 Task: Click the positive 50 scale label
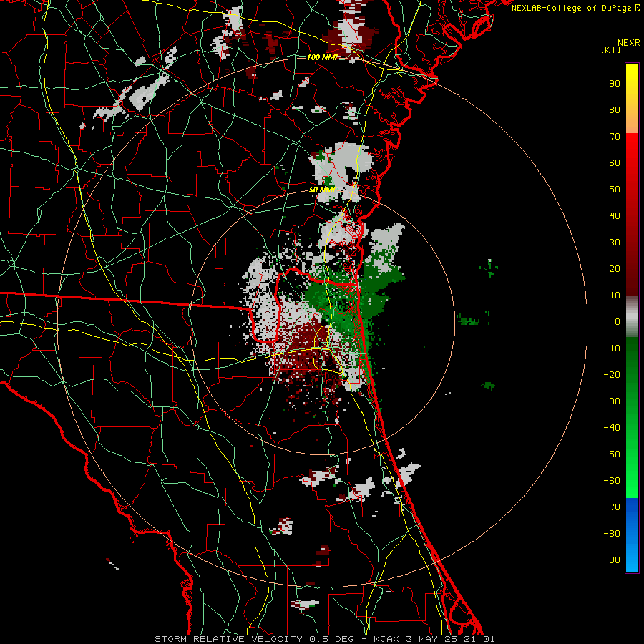(615, 190)
